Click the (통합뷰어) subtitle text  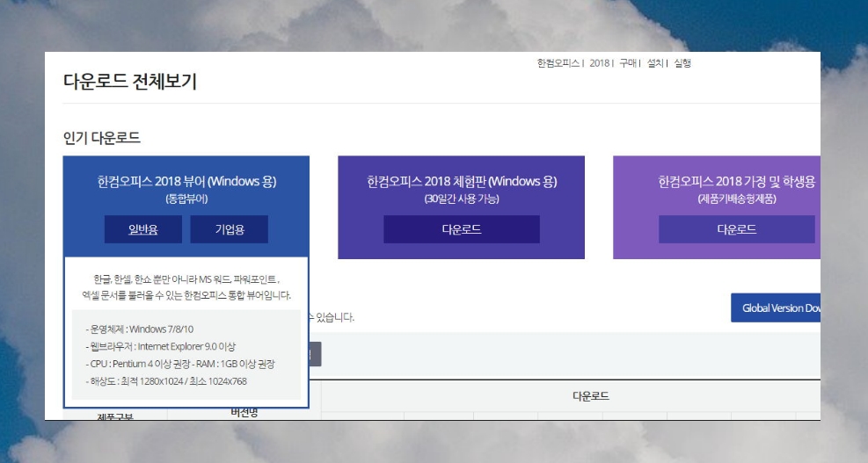tap(186, 199)
